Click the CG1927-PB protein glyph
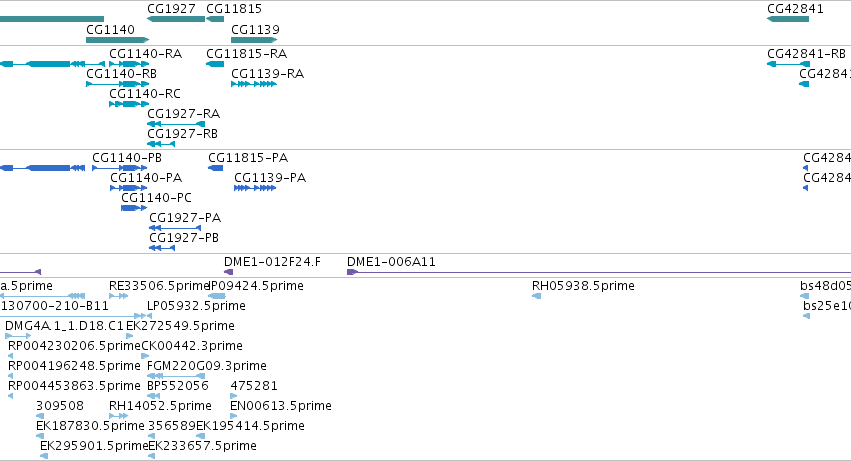This screenshot has width=851, height=461. point(162,248)
